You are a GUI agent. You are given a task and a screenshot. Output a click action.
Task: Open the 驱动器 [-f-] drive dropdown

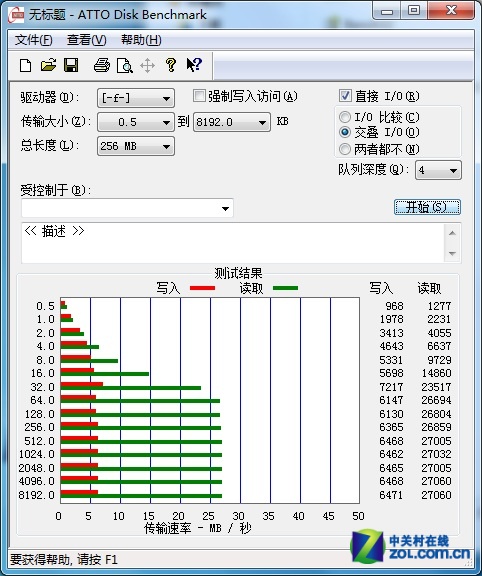point(136,98)
